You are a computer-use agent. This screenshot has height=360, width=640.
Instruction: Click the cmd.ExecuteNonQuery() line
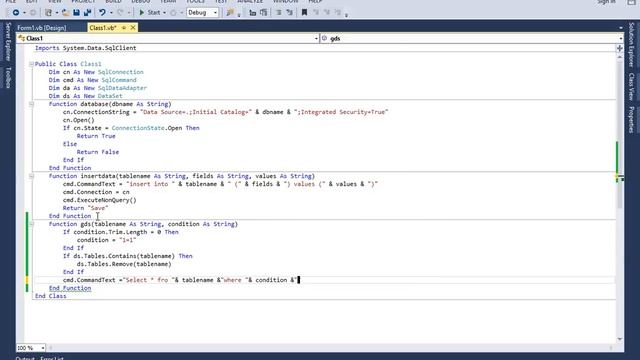tap(100, 200)
